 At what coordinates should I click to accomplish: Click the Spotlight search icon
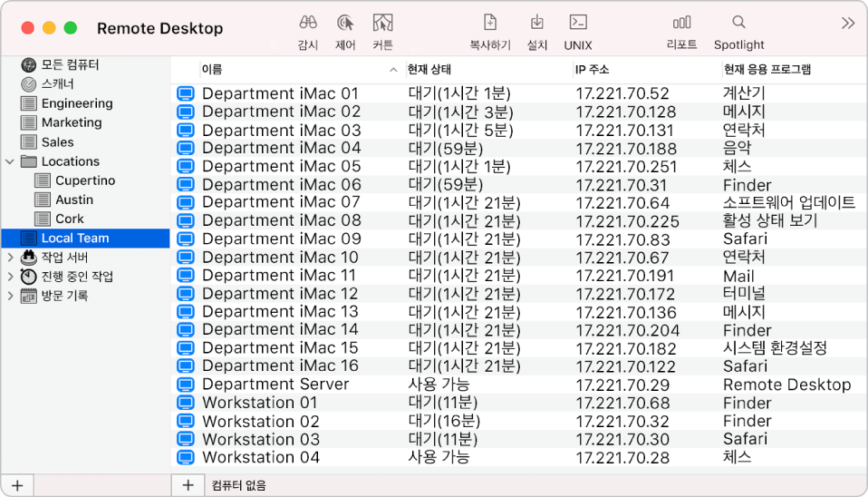(738, 23)
